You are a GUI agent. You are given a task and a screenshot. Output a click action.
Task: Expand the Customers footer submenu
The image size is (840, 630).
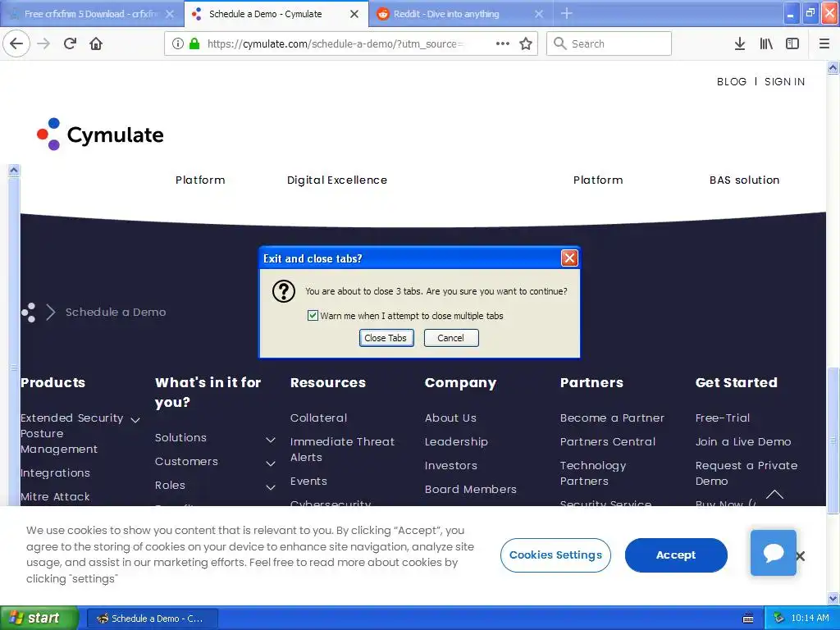pyautogui.click(x=271, y=463)
